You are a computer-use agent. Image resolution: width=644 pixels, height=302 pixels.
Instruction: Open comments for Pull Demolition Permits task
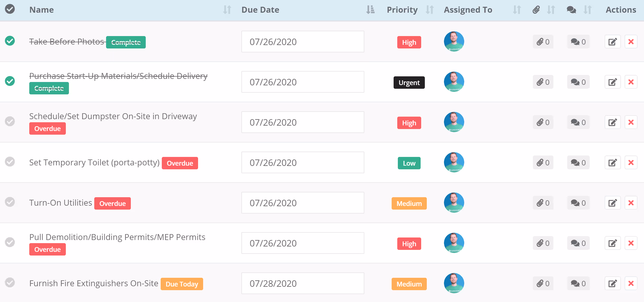pos(578,243)
